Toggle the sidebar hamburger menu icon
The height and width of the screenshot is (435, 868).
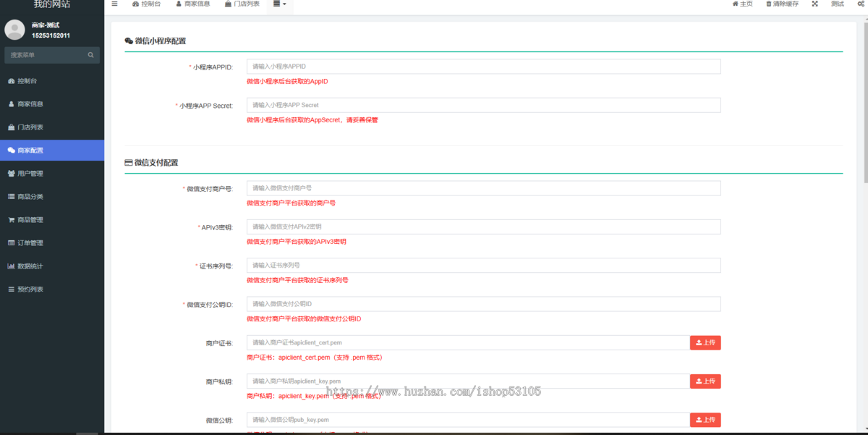[114, 4]
